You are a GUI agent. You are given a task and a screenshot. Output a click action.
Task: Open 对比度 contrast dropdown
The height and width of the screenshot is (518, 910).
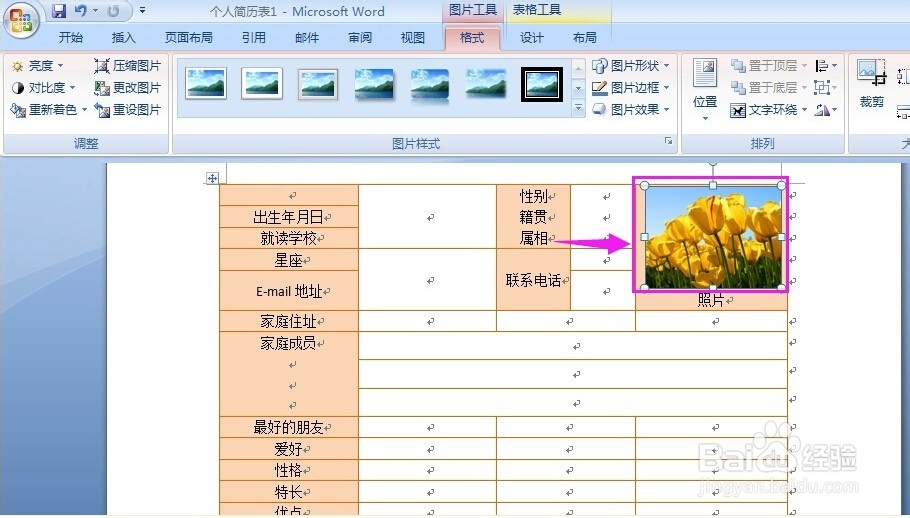pyautogui.click(x=44, y=88)
